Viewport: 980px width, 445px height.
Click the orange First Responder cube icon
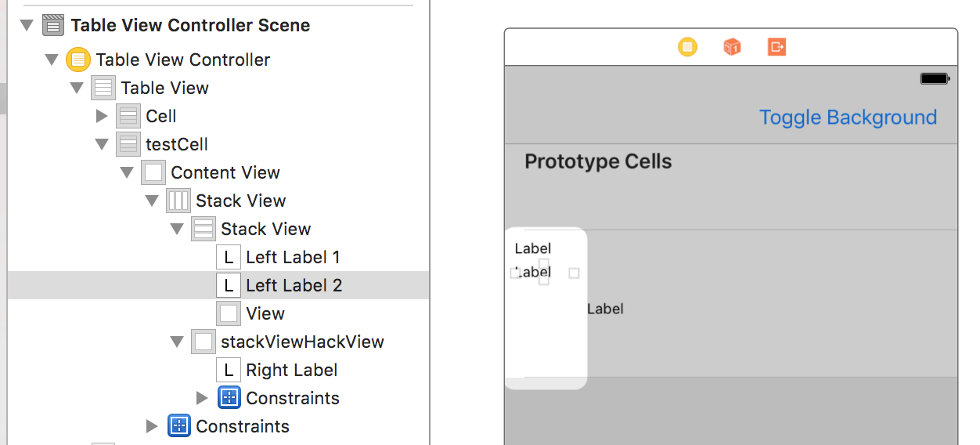click(x=732, y=47)
